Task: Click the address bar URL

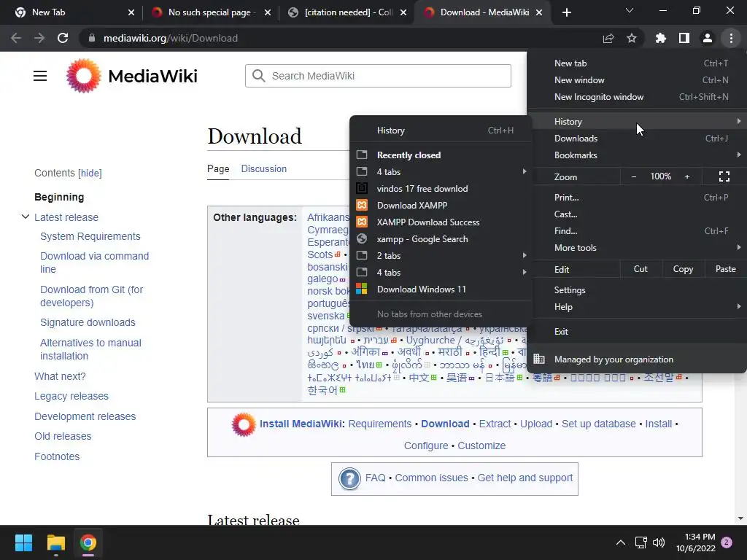Action: click(171, 38)
